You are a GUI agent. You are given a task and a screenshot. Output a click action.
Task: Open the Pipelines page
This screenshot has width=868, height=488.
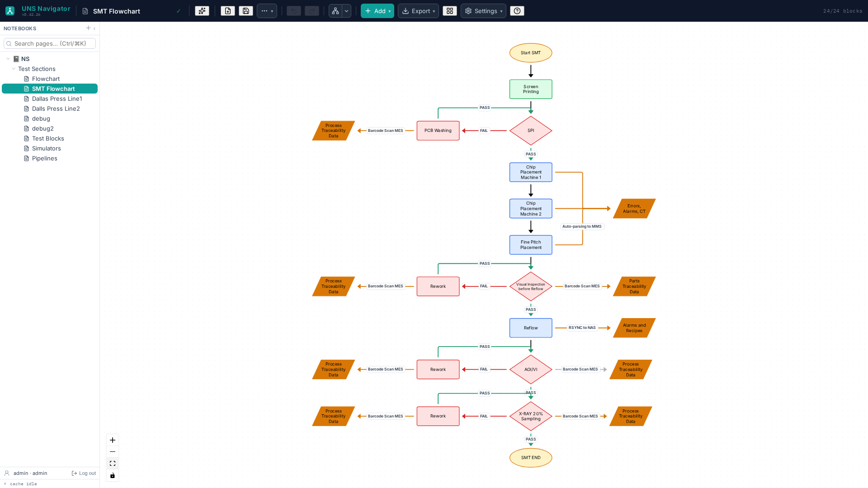pyautogui.click(x=44, y=158)
